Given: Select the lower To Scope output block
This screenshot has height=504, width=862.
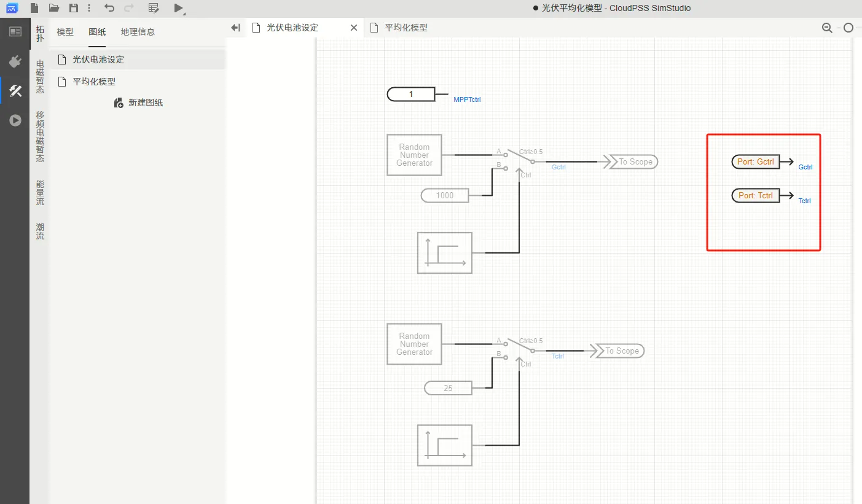Looking at the screenshot, I should 618,351.
